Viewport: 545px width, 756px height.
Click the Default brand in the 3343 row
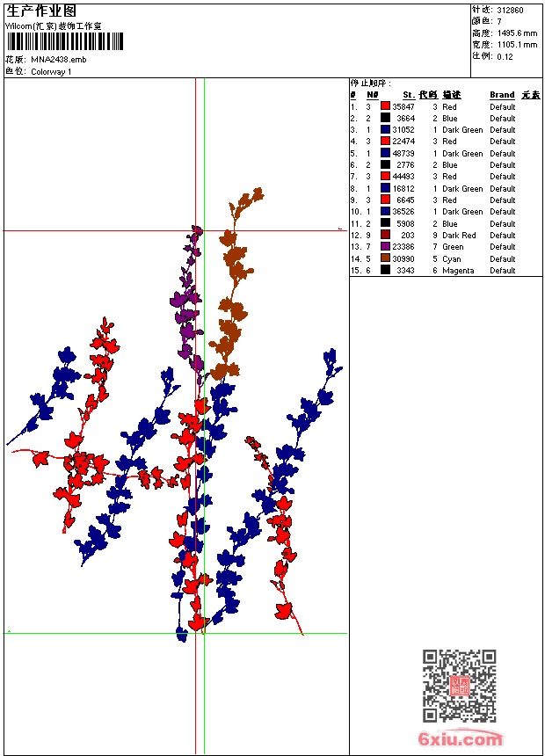pos(502,271)
